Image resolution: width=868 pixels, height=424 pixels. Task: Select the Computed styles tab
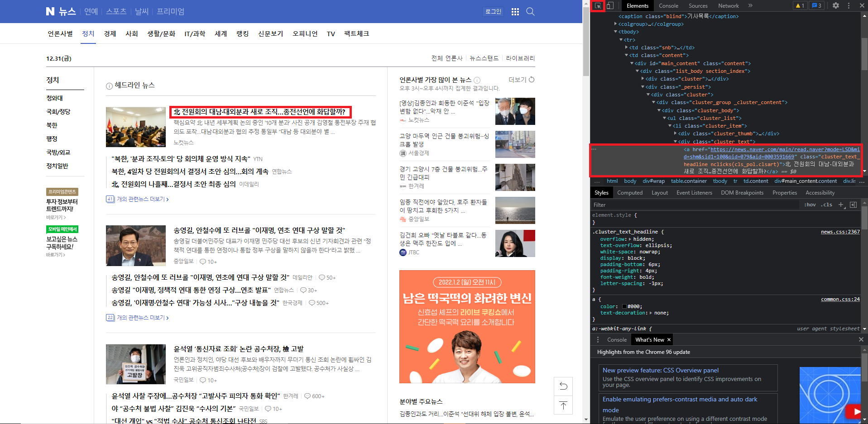point(630,193)
